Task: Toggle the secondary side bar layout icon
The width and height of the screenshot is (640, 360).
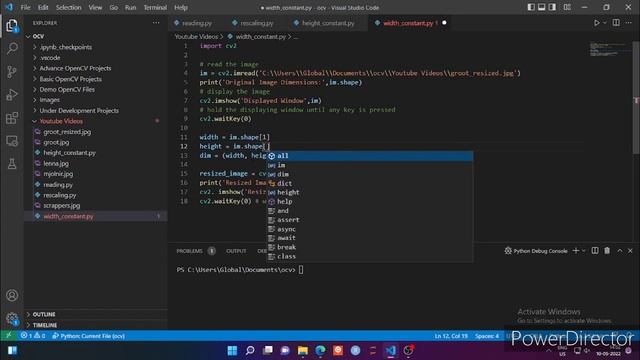Action: [552, 7]
